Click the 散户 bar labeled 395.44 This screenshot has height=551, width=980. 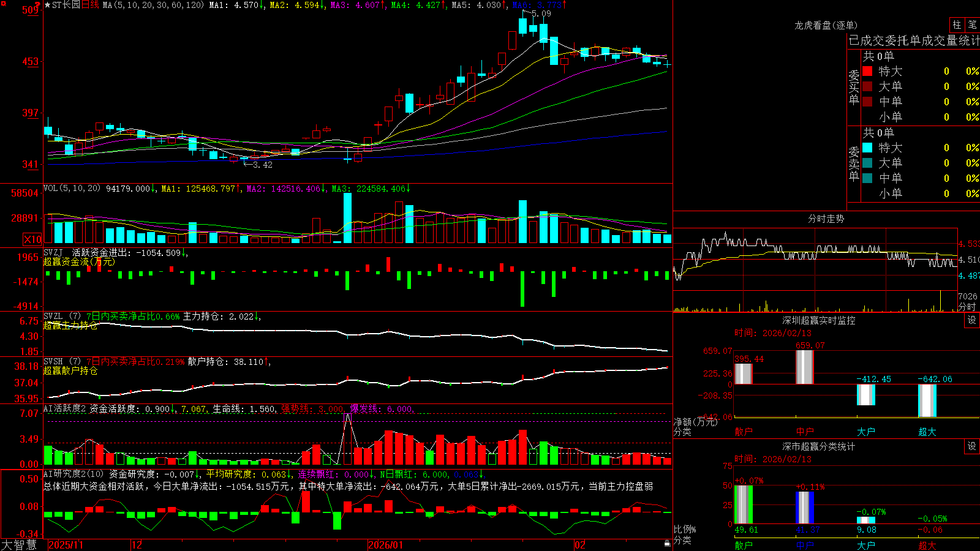[x=743, y=374]
